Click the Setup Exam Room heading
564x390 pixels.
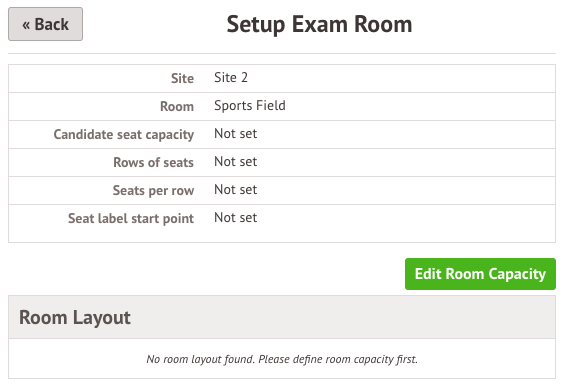[319, 24]
